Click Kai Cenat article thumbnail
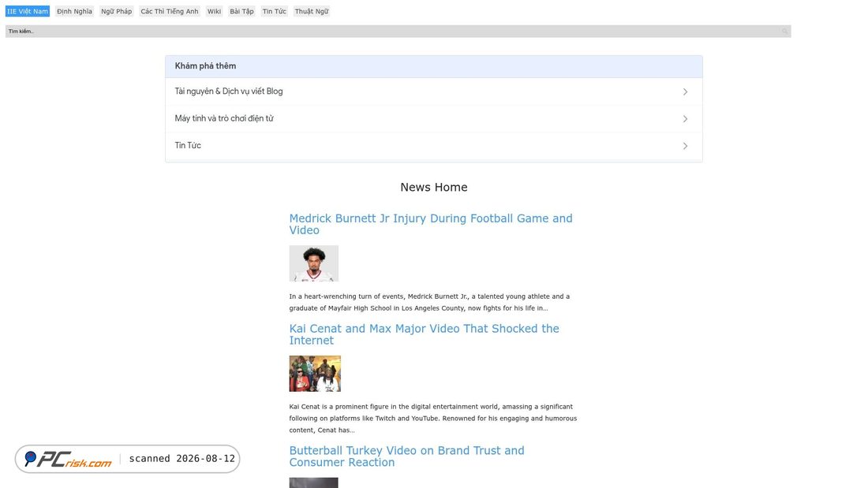868x488 pixels. (x=314, y=374)
